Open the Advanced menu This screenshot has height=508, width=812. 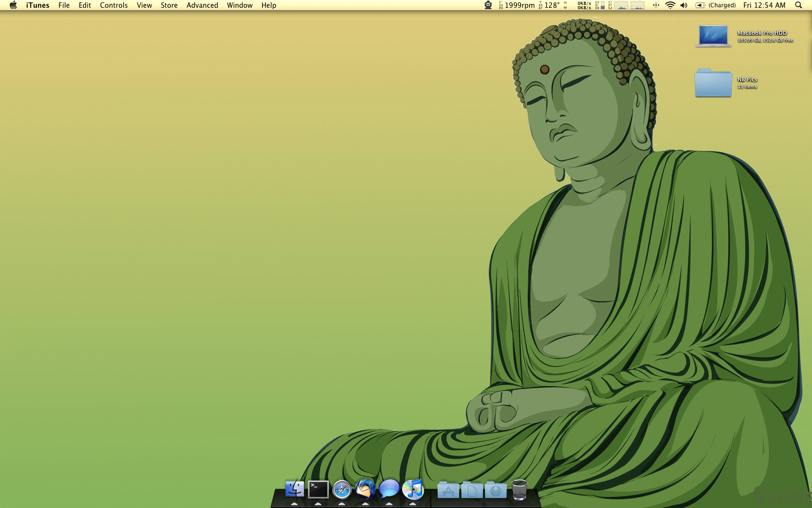point(202,5)
